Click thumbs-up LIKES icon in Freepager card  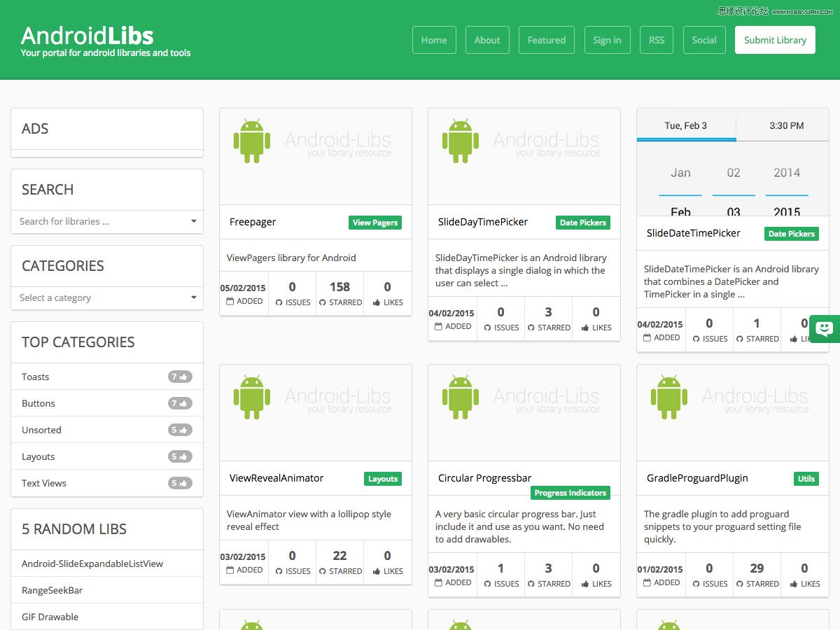click(x=377, y=303)
